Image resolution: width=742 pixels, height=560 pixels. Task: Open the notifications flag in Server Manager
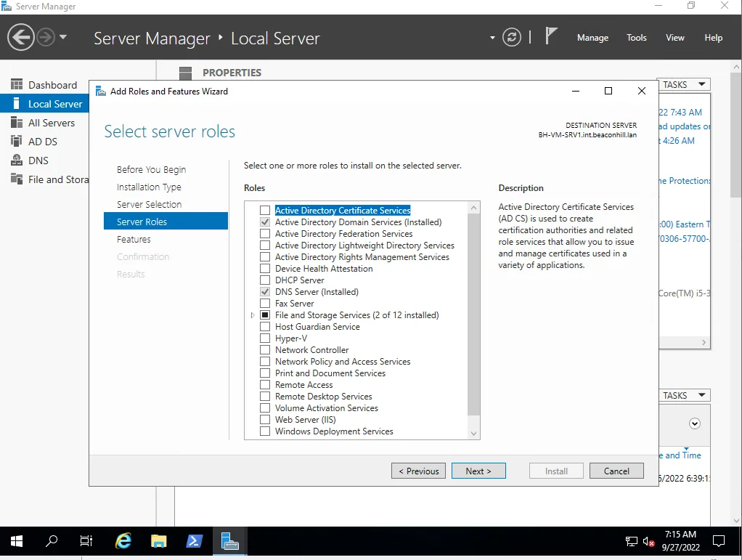(x=551, y=36)
